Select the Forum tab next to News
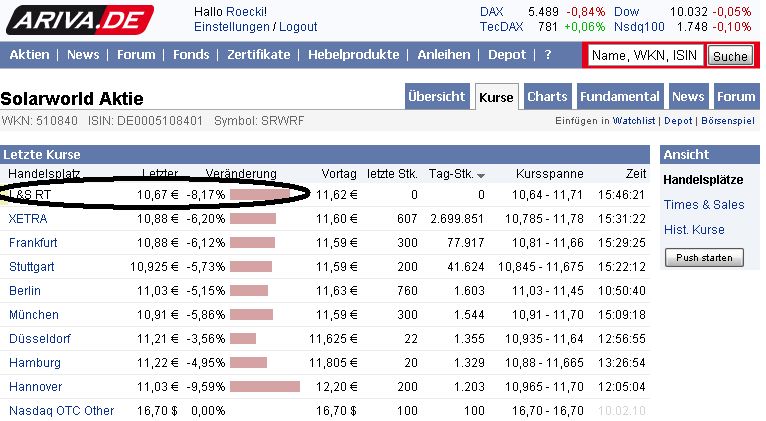The width and height of the screenshot is (766, 421). point(736,97)
